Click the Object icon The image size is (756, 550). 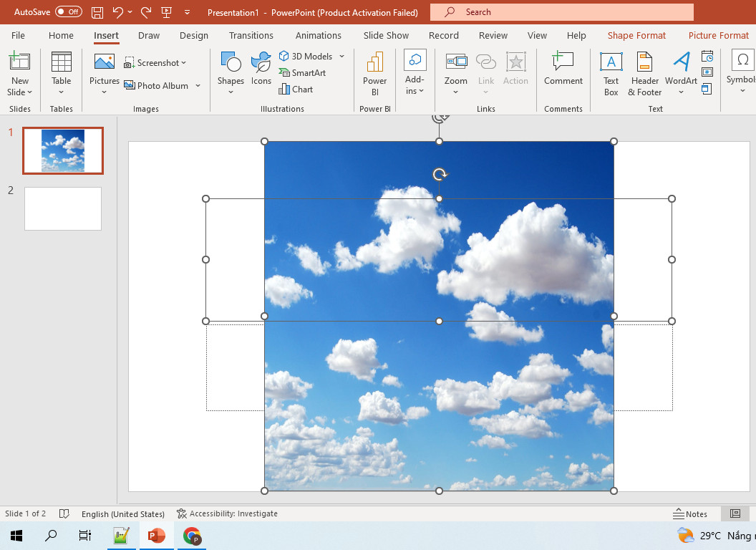pyautogui.click(x=707, y=89)
